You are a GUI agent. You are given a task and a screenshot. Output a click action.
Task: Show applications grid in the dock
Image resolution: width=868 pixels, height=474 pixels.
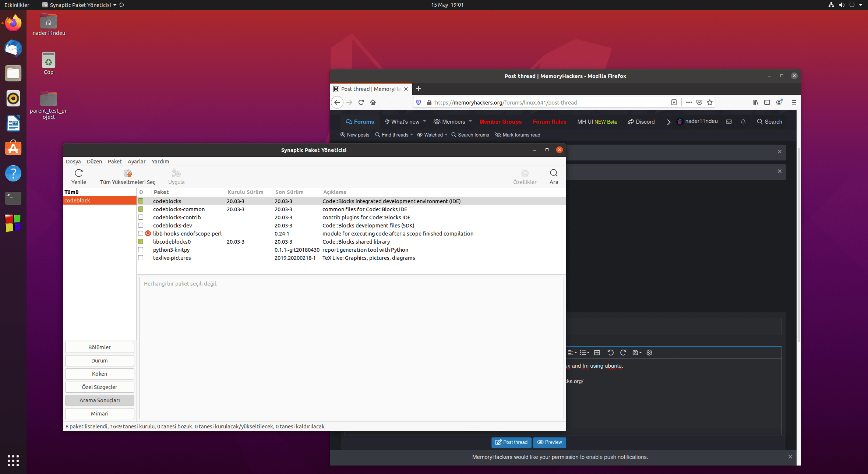(x=13, y=460)
